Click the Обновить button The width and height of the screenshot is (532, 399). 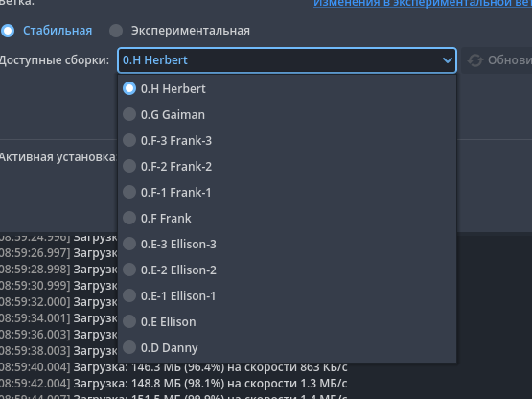tap(497, 60)
